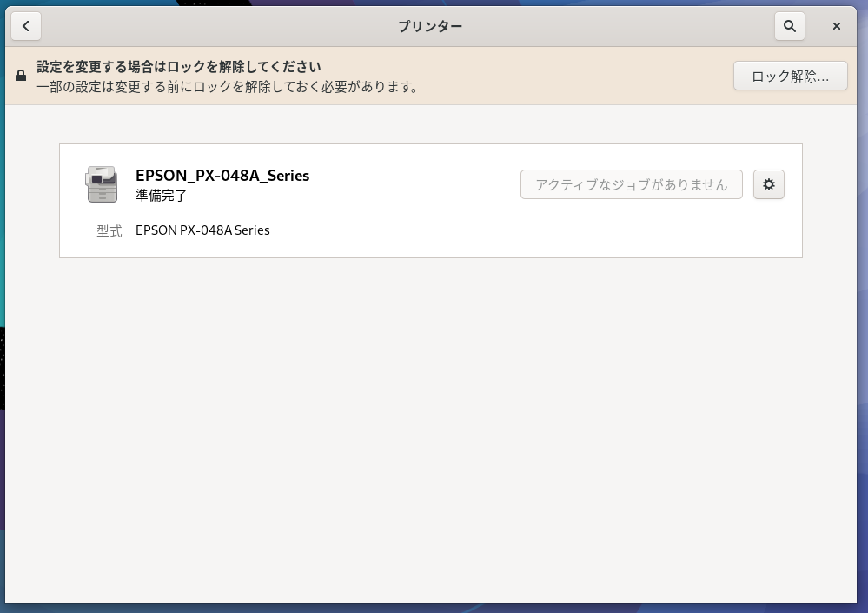
Task: Click the 一部の設定は変更する前に notice text
Action: pos(228,87)
